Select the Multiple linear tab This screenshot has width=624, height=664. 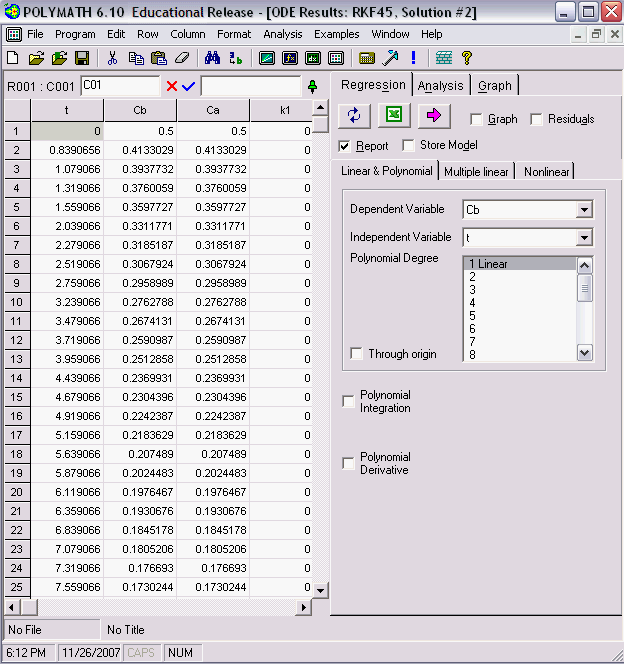pos(477,171)
